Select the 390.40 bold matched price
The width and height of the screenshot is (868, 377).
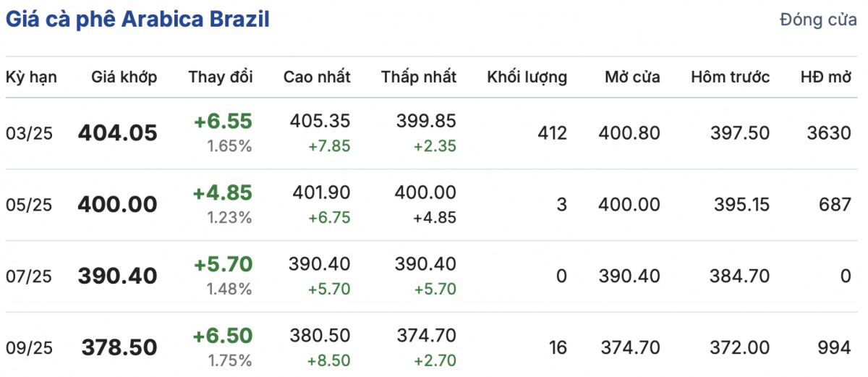click(117, 276)
